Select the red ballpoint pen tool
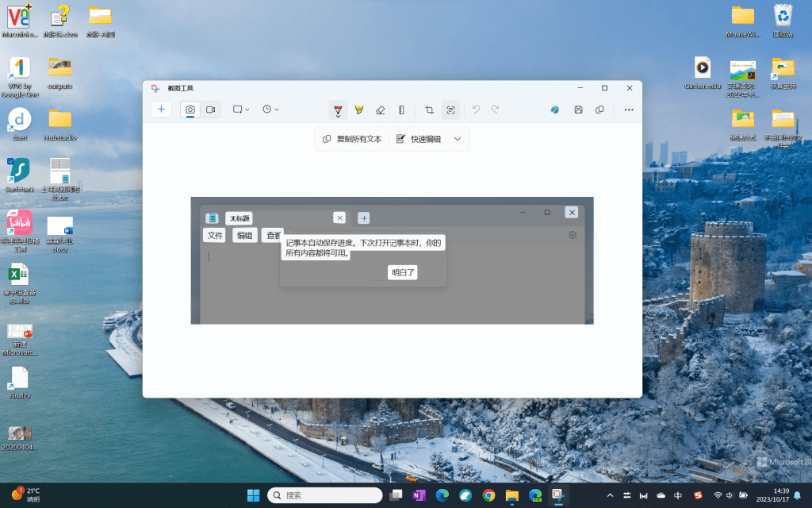The image size is (812, 508). click(x=338, y=110)
